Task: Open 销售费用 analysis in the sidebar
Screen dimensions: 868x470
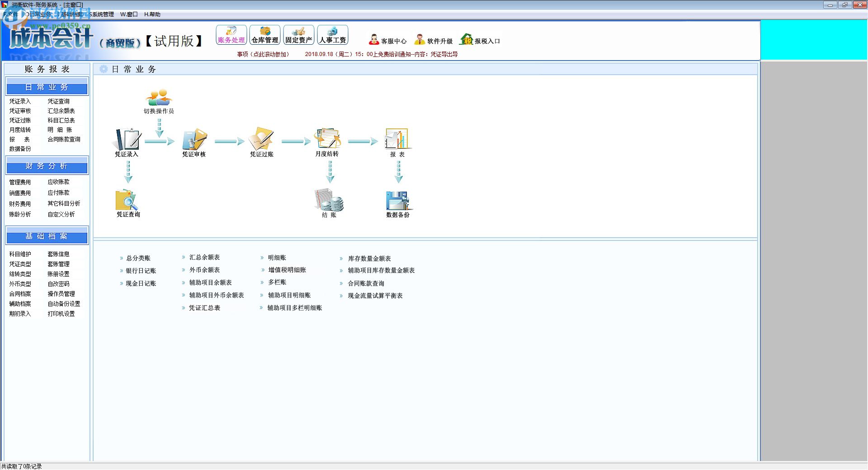Action: click(20, 193)
